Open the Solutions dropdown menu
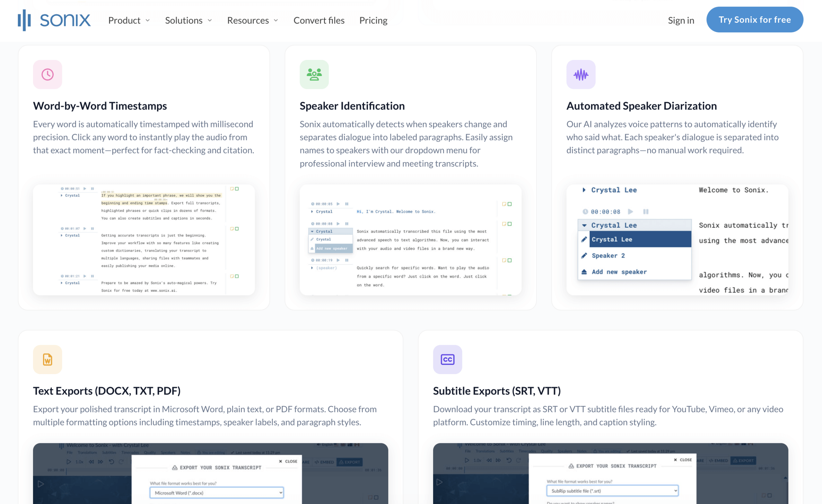The width and height of the screenshot is (822, 504). point(188,20)
